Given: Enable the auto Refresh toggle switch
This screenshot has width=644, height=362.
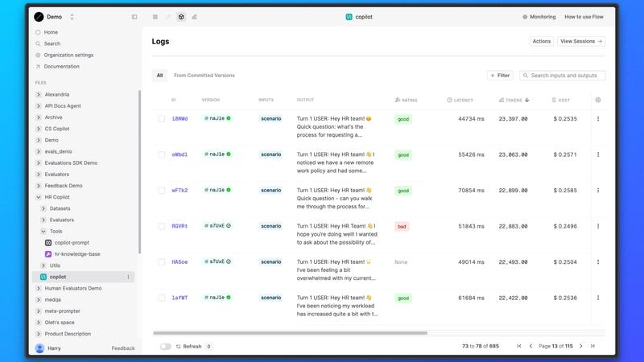Looking at the screenshot, I should tap(166, 347).
